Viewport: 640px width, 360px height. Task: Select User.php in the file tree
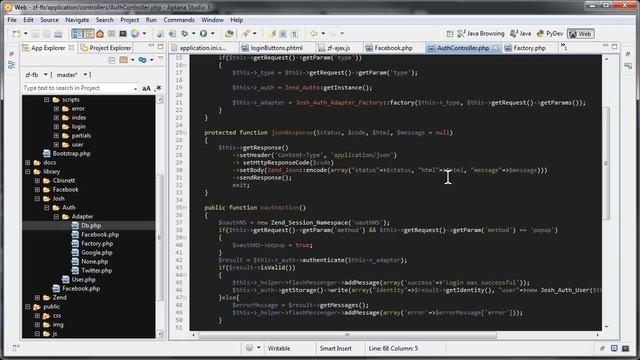(83, 280)
